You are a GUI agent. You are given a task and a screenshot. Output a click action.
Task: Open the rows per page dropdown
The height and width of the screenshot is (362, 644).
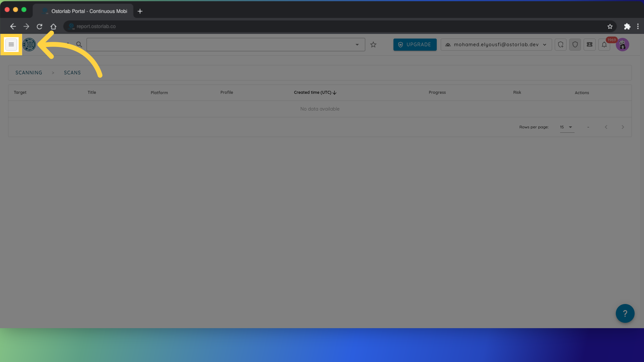point(567,127)
